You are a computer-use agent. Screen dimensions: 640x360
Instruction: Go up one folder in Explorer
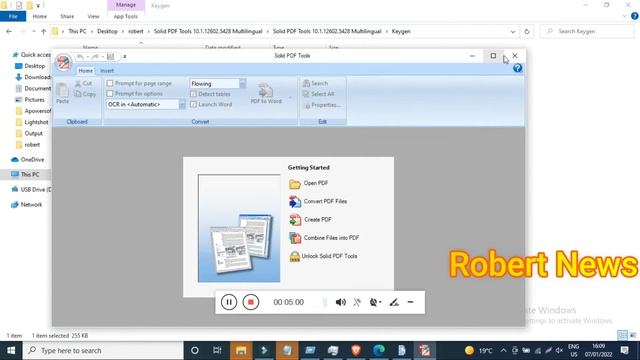pyautogui.click(x=44, y=31)
